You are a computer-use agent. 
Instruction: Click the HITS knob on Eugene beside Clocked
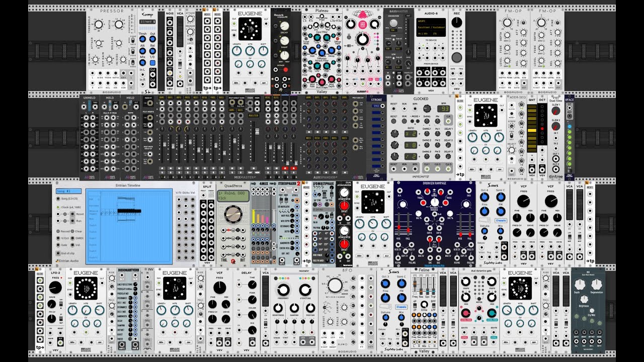486,137
